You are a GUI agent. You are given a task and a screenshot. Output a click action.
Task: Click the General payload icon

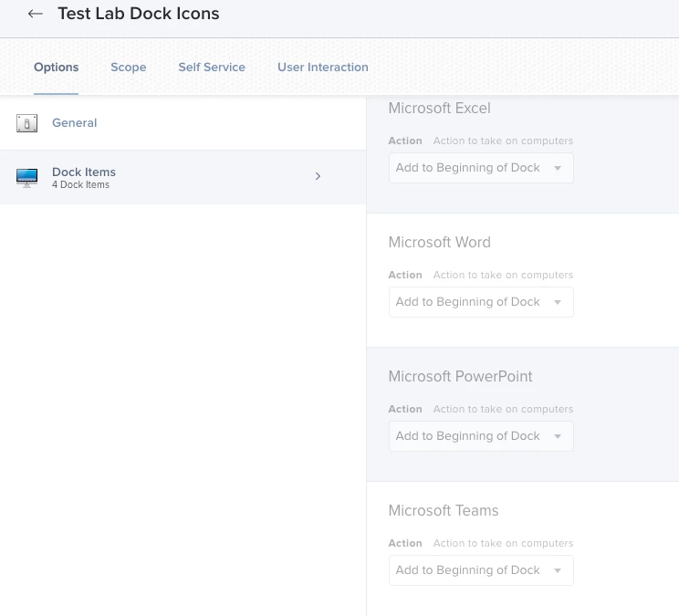pyautogui.click(x=27, y=123)
